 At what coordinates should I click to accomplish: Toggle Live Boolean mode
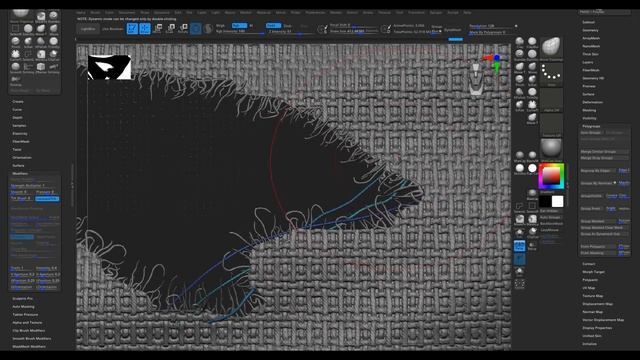point(113,29)
